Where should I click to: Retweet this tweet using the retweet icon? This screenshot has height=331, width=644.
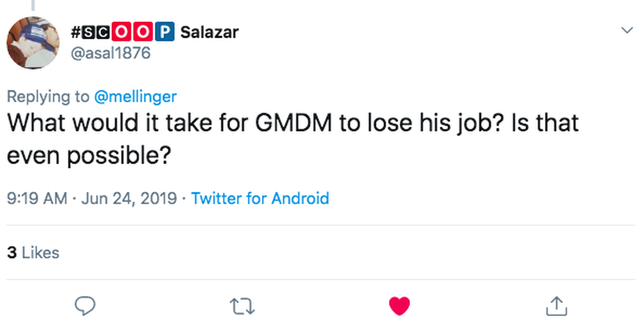pos(241,306)
